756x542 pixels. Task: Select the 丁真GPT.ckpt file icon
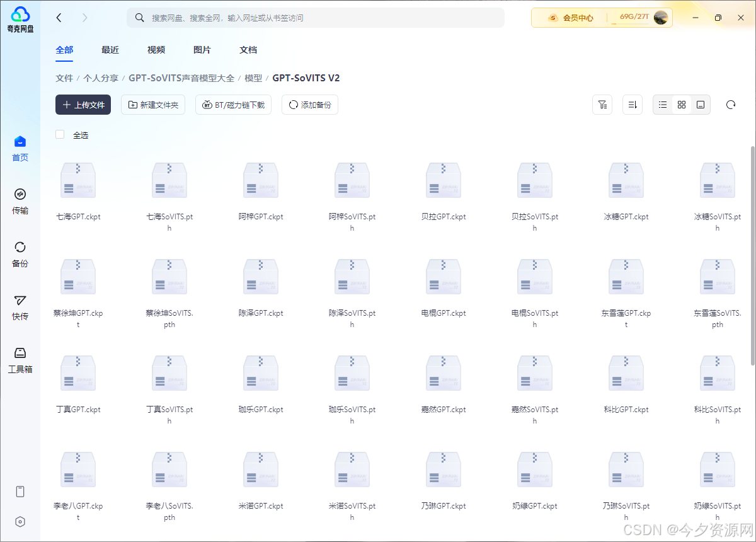pyautogui.click(x=78, y=373)
